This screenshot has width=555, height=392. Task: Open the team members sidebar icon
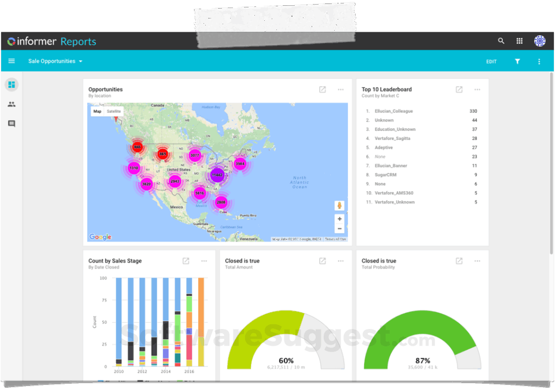click(12, 104)
